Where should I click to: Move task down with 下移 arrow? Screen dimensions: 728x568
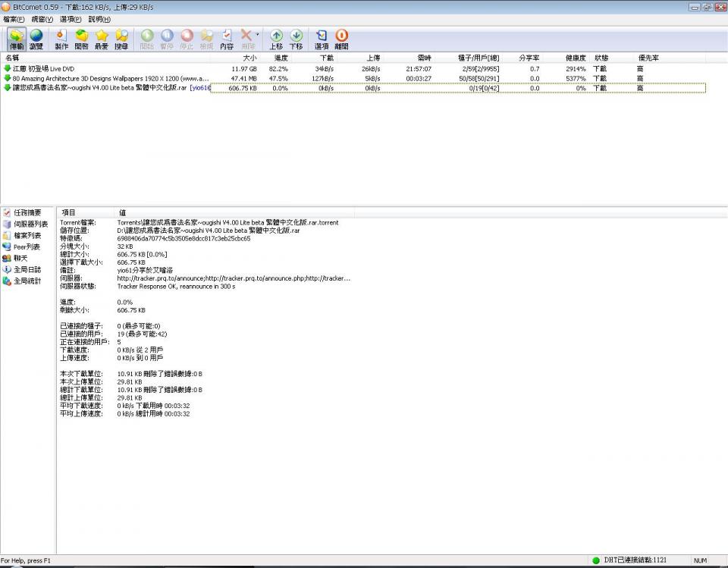click(296, 39)
